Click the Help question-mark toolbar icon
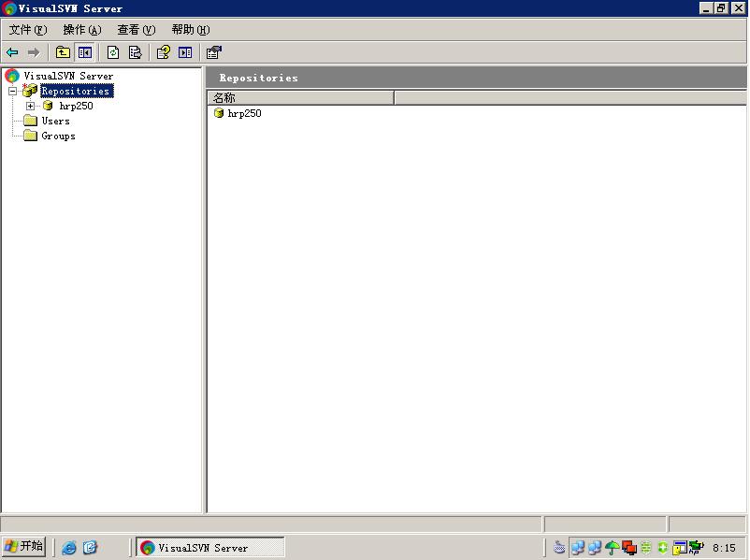Image resolution: width=750 pixels, height=560 pixels. (x=164, y=52)
